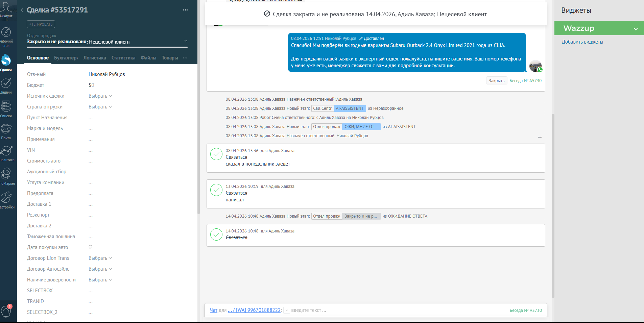This screenshot has width=644, height=323.
Task: Click feed vertical scrollbar
Action: [553, 206]
